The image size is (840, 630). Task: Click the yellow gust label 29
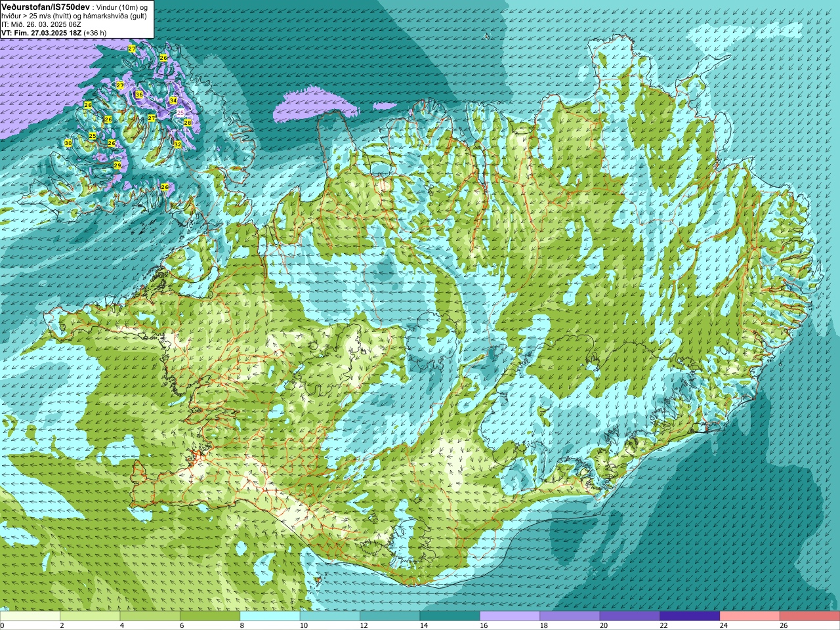click(117, 165)
